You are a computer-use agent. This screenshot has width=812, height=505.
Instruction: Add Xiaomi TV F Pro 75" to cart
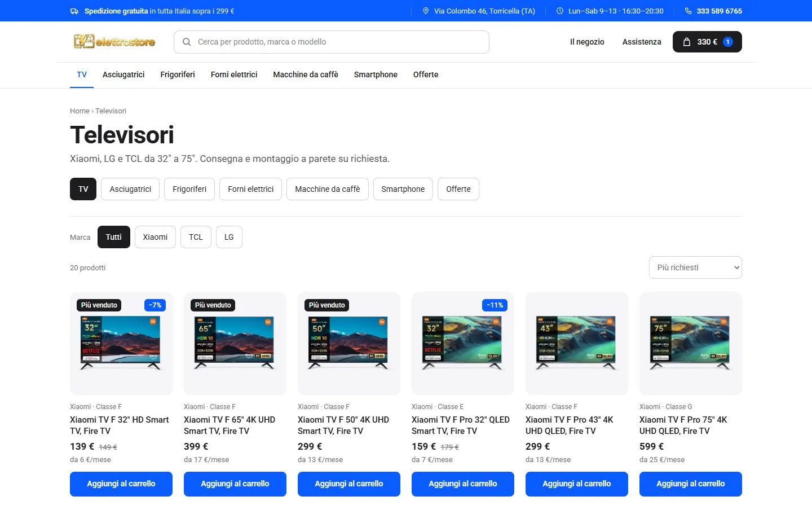coord(691,484)
